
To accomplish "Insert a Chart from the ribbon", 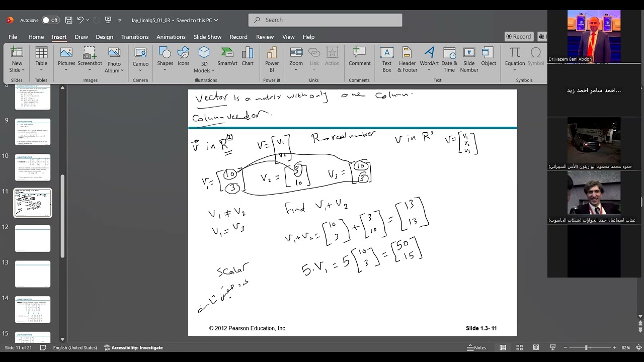I will 248,57.
